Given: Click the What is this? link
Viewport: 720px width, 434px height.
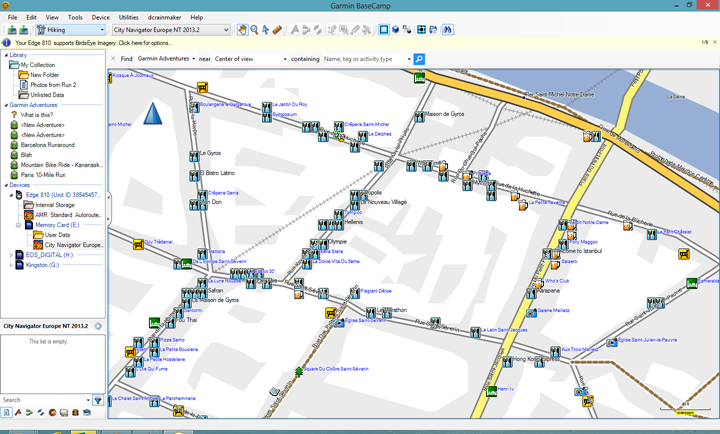Looking at the screenshot, I should [x=37, y=115].
